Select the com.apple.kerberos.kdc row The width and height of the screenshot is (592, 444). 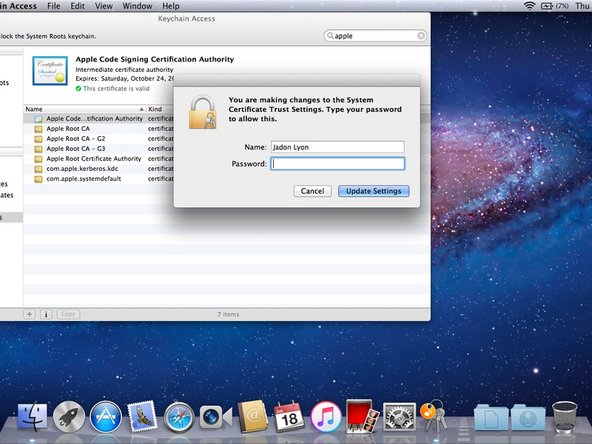tap(99, 169)
